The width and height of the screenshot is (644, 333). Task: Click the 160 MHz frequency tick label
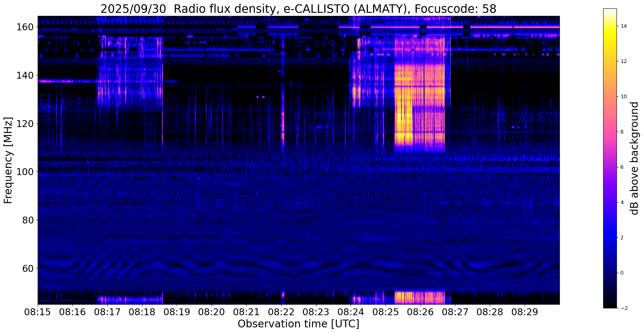click(26, 27)
